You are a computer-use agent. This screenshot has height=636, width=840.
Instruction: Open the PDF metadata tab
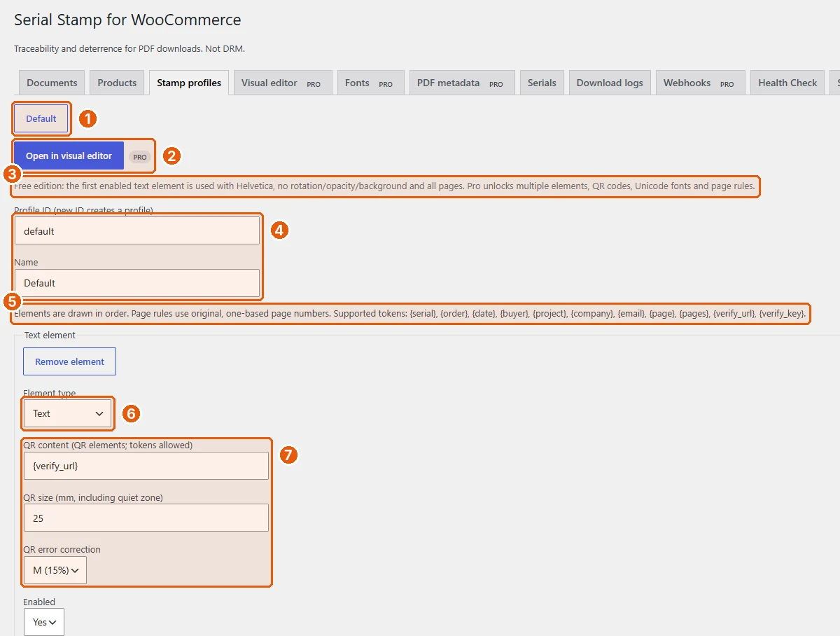coord(462,83)
